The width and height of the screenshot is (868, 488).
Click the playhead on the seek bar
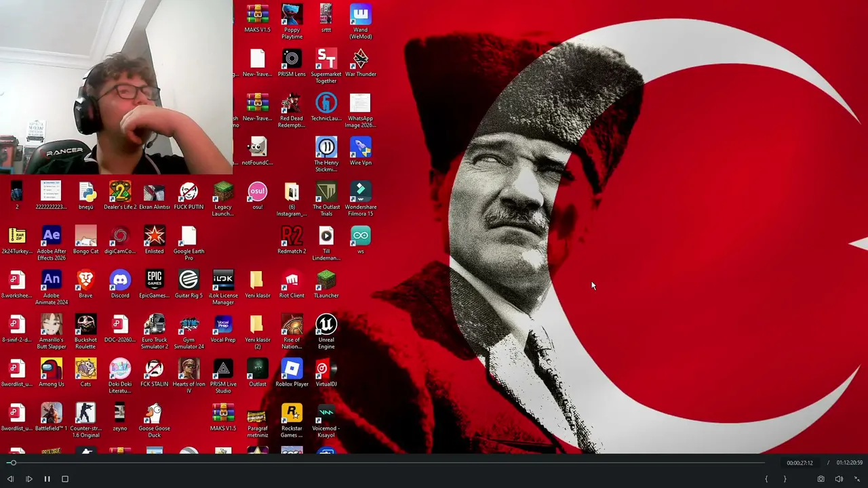pos(12,463)
